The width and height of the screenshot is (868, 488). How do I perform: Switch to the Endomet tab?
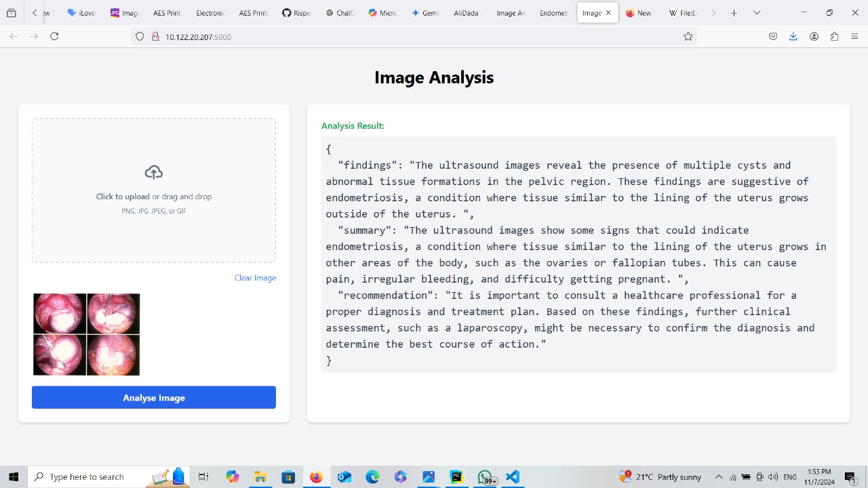click(x=554, y=13)
